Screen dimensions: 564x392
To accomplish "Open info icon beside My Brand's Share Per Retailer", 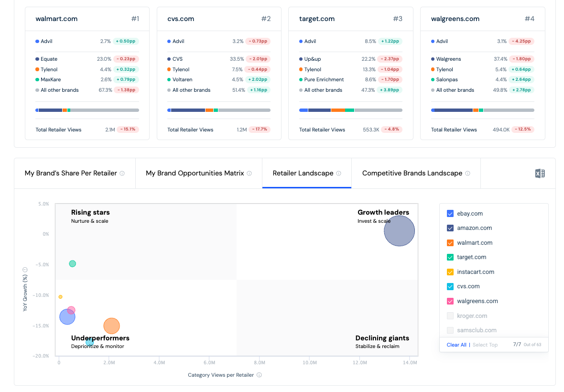I will coord(122,174).
